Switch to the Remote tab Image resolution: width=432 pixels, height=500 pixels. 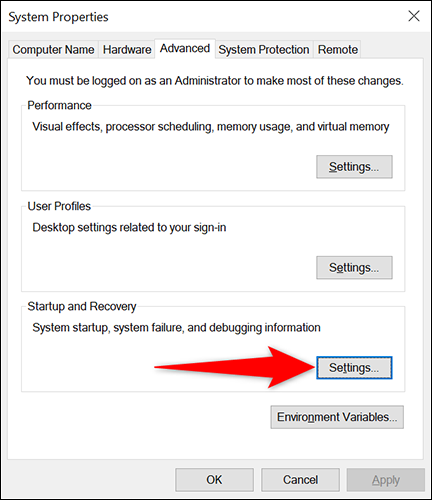click(337, 50)
